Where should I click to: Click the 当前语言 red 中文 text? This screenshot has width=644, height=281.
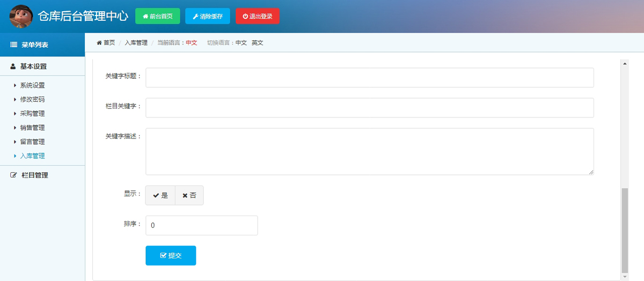pyautogui.click(x=192, y=43)
